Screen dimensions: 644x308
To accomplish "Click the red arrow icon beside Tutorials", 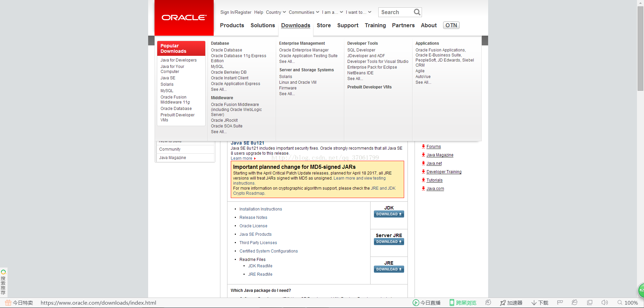I will pos(423,180).
